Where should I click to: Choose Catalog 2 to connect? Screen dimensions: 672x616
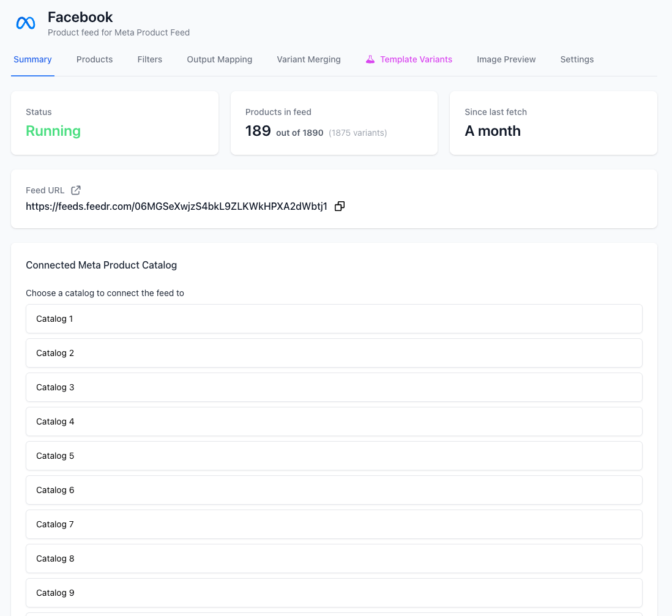[334, 353]
